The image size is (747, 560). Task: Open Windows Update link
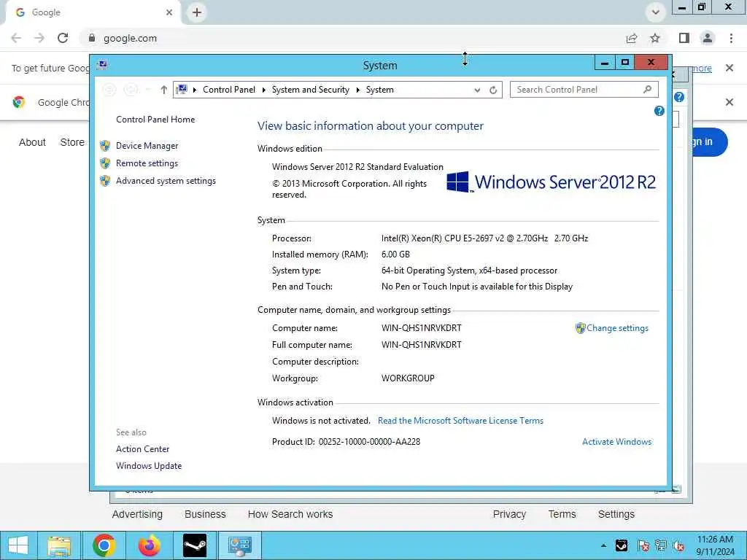149,466
